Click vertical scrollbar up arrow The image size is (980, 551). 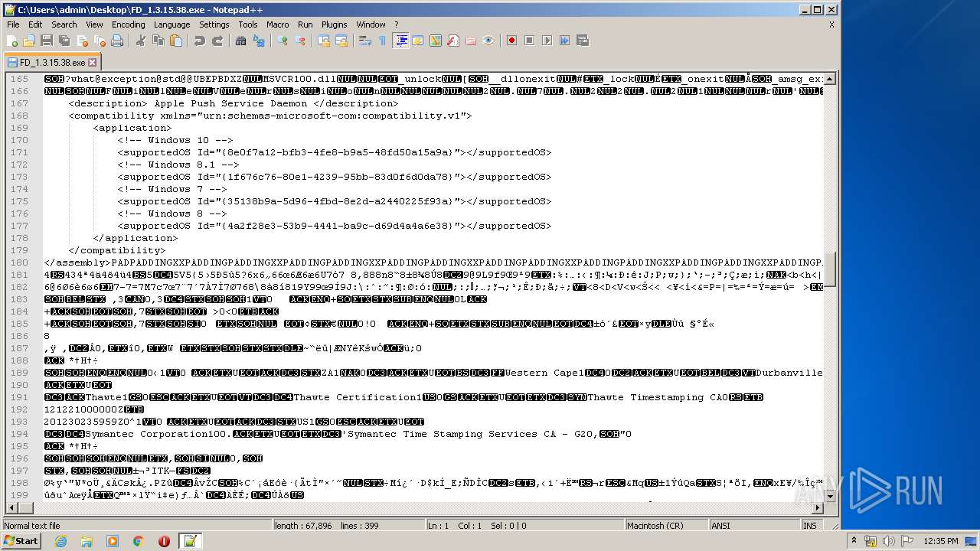[x=829, y=79]
